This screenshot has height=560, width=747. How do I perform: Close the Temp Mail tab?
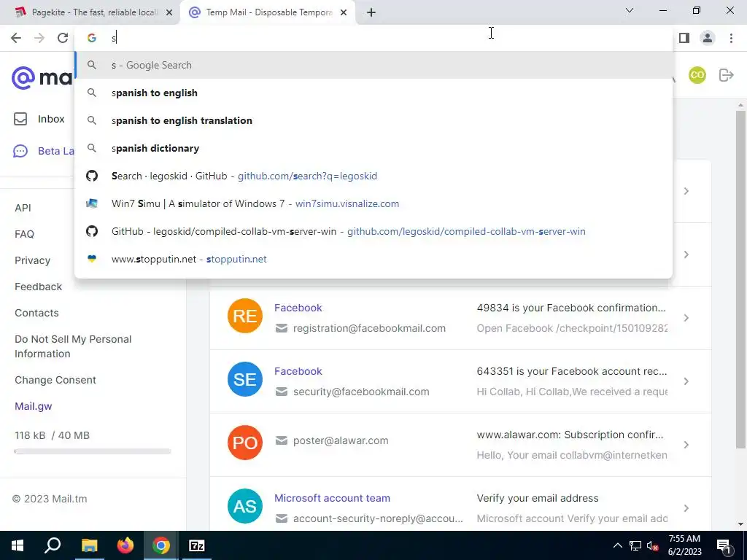(344, 12)
